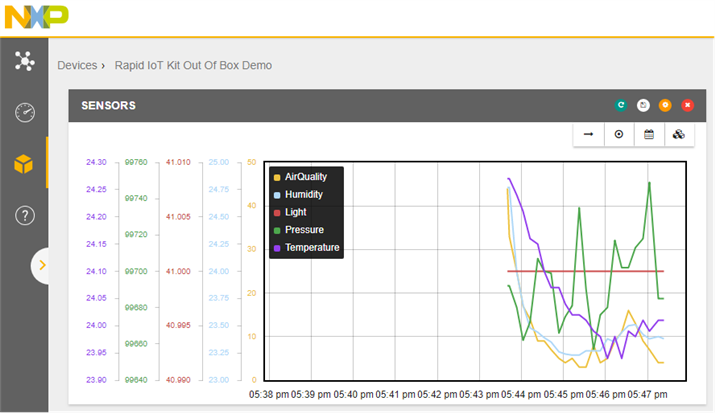
Task: Click the arrow icon in the chart toolbar
Action: 588,134
